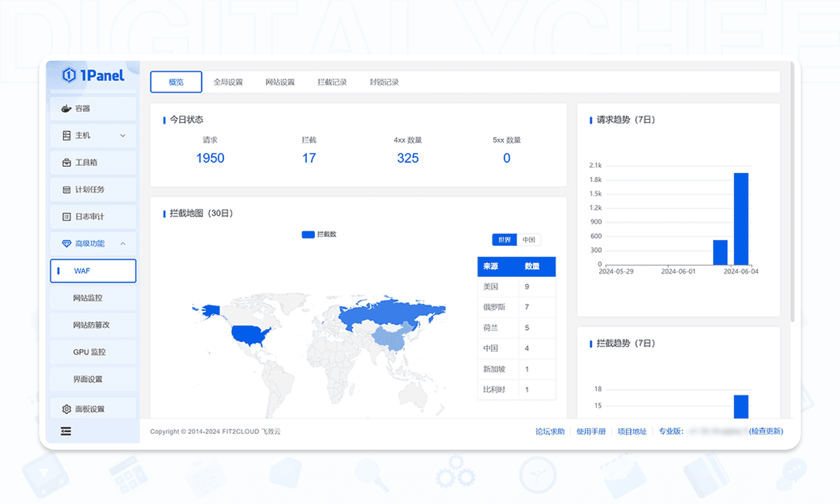Open Panel Settings gear icon
Viewport: 840px width, 504px height.
tap(67, 409)
